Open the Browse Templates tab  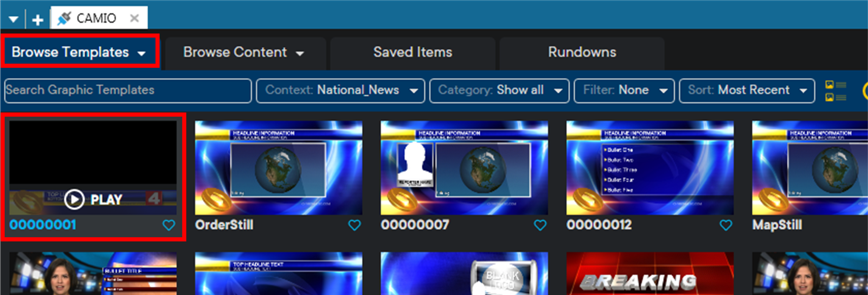[80, 52]
